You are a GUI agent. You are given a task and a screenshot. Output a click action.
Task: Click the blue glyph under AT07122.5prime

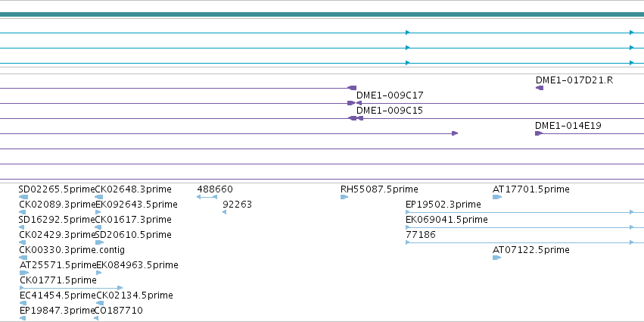point(496,258)
